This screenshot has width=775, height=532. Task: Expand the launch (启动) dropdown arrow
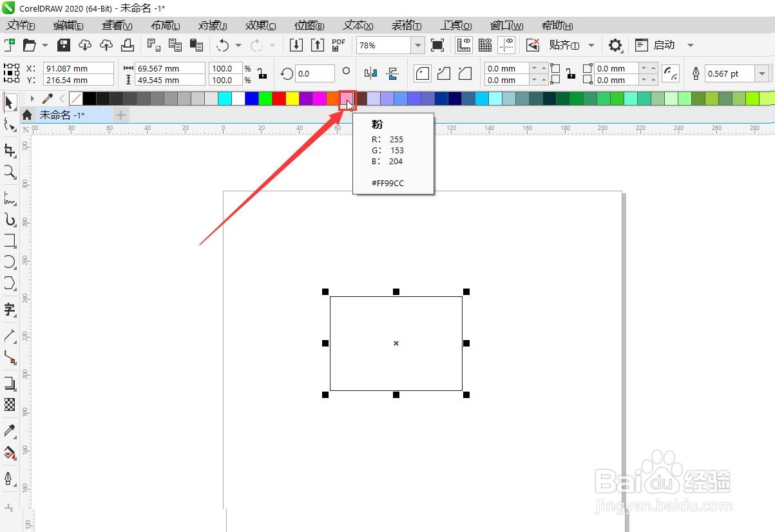691,45
